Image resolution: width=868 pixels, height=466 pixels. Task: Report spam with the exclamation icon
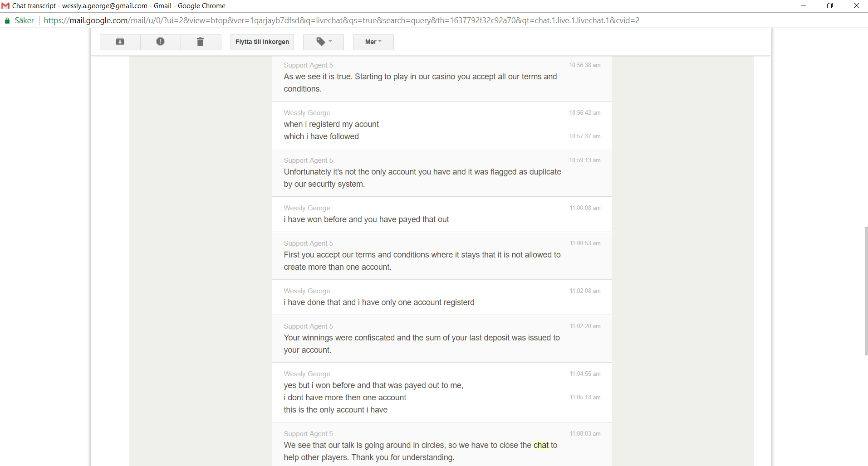tap(160, 42)
